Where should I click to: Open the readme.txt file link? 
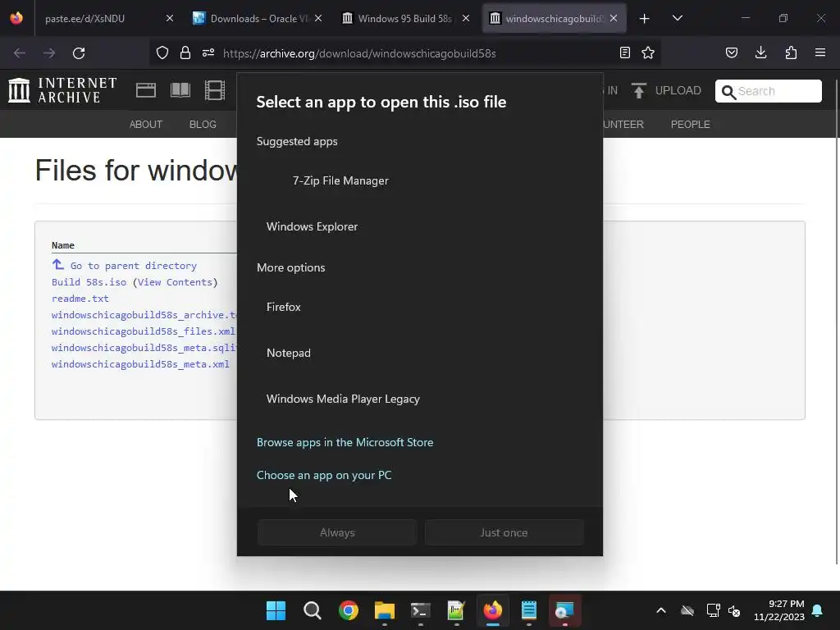[x=80, y=299]
